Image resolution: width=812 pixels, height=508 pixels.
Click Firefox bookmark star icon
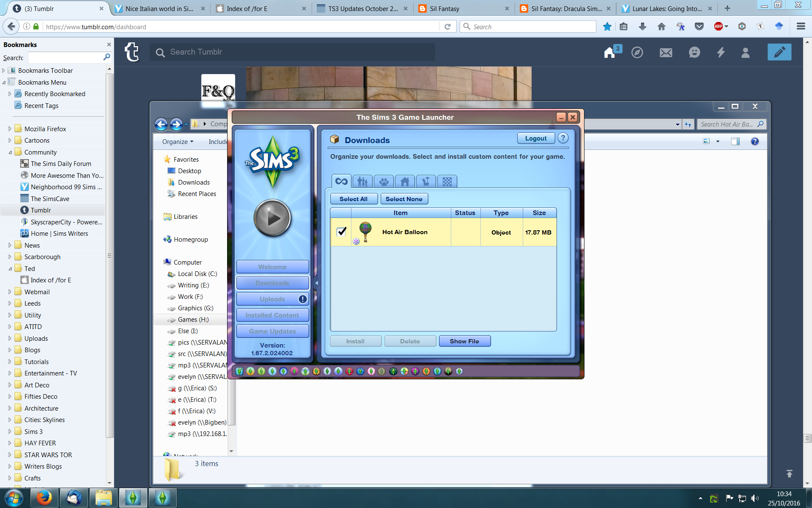tap(607, 27)
